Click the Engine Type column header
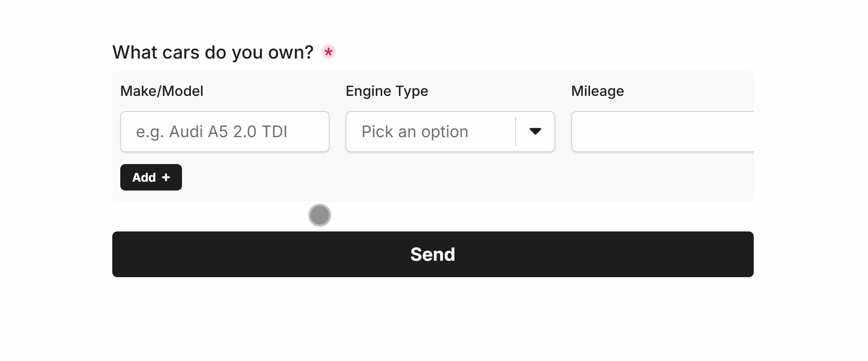Screen dimensions: 868x361 click(386, 91)
